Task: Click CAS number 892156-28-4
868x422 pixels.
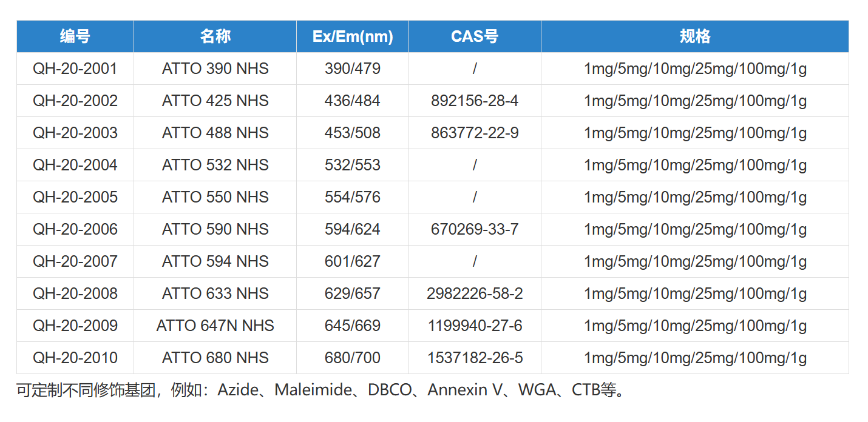Action: [475, 101]
